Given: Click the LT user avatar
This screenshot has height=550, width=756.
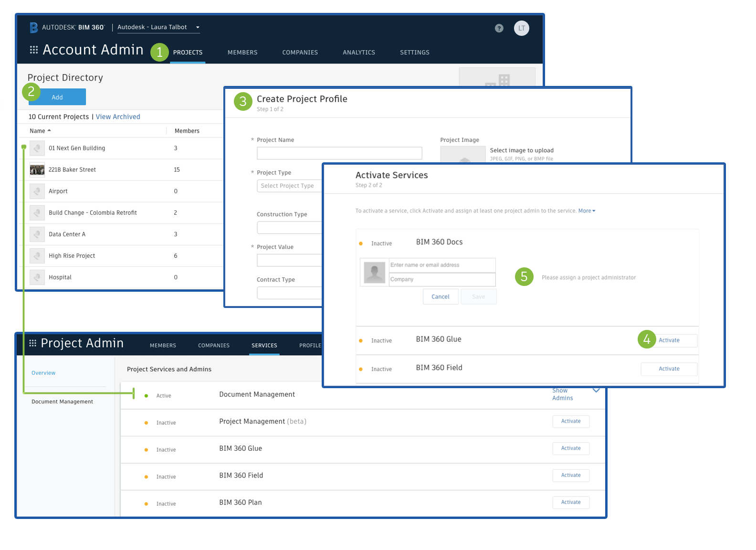Looking at the screenshot, I should click(x=522, y=28).
